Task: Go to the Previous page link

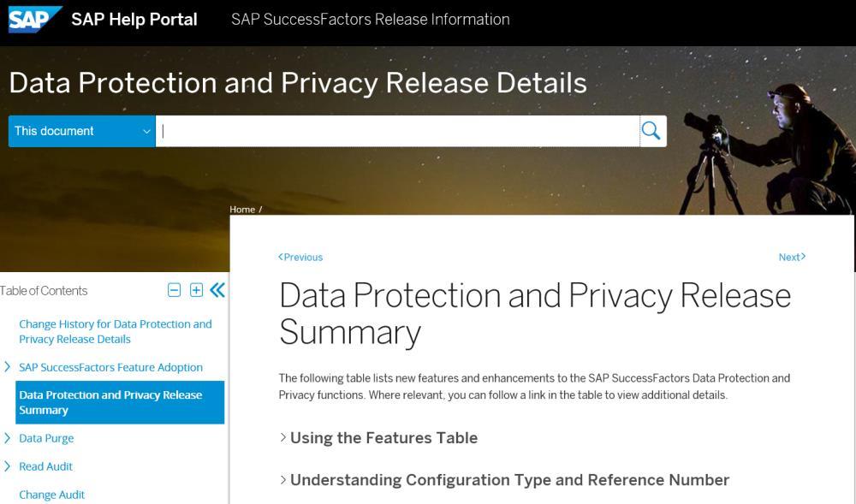Action: pos(300,257)
